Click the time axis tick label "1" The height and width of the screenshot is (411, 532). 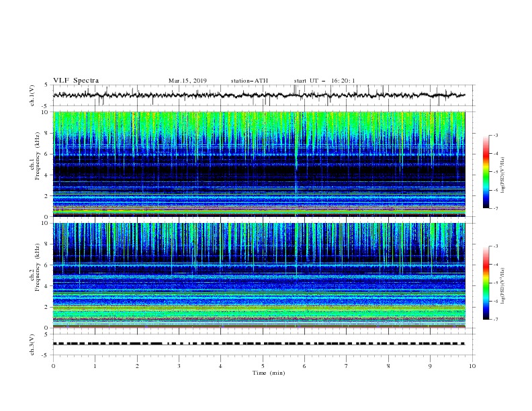(x=95, y=366)
